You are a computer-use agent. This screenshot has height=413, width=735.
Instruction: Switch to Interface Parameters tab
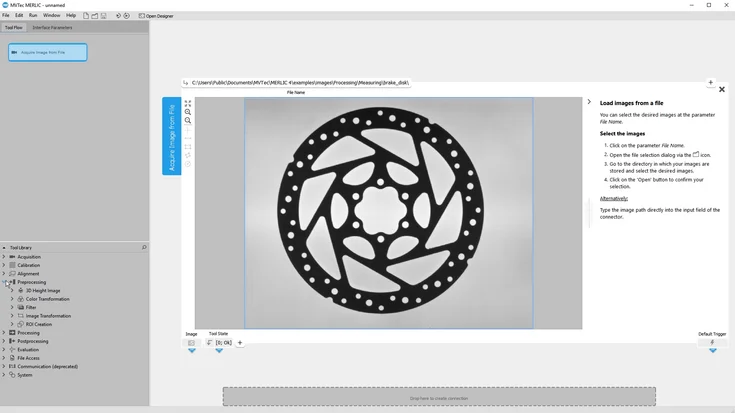pyautogui.click(x=52, y=28)
